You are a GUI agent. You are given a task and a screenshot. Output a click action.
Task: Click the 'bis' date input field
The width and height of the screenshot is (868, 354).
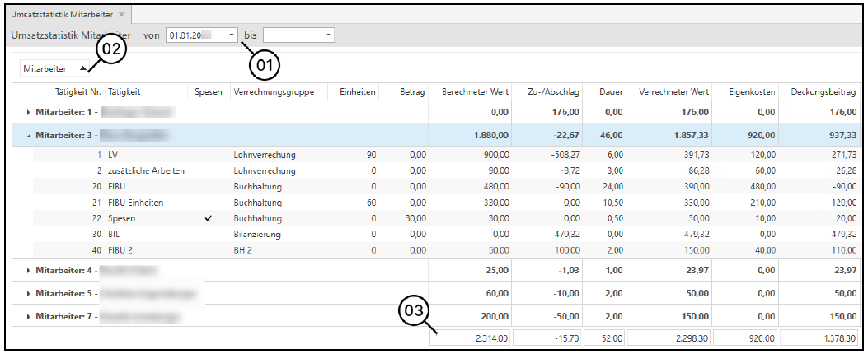pyautogui.click(x=293, y=35)
